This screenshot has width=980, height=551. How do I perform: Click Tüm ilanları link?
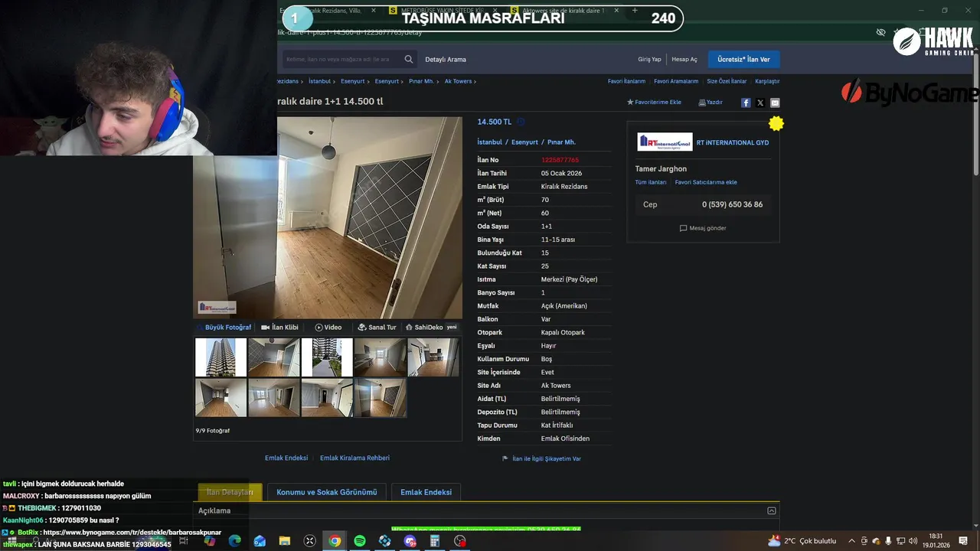[651, 182]
